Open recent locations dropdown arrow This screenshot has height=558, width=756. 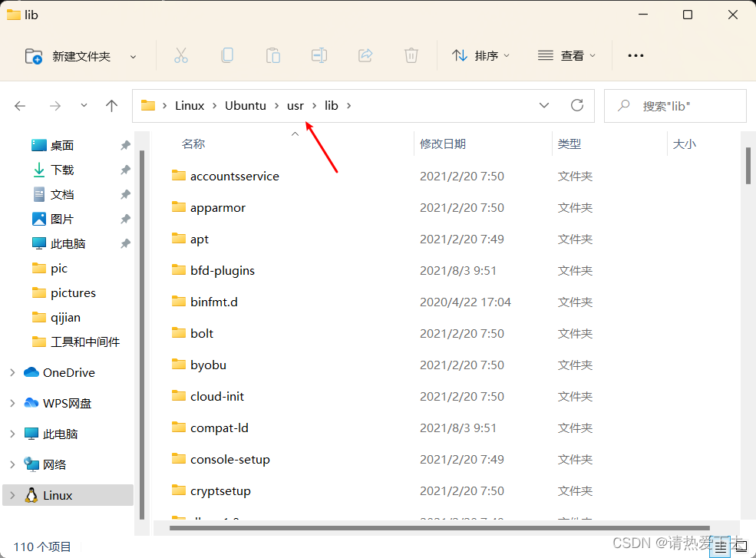(x=84, y=105)
